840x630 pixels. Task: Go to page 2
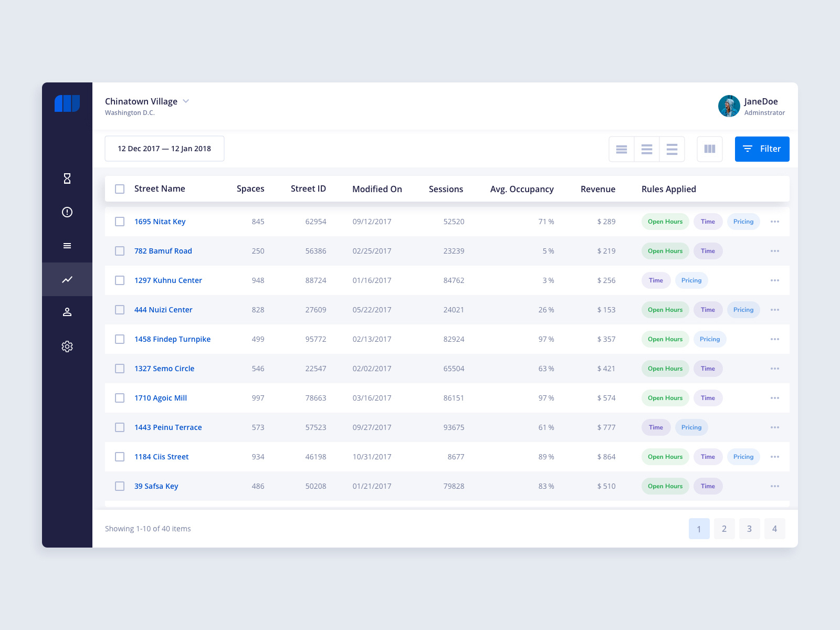pos(724,529)
